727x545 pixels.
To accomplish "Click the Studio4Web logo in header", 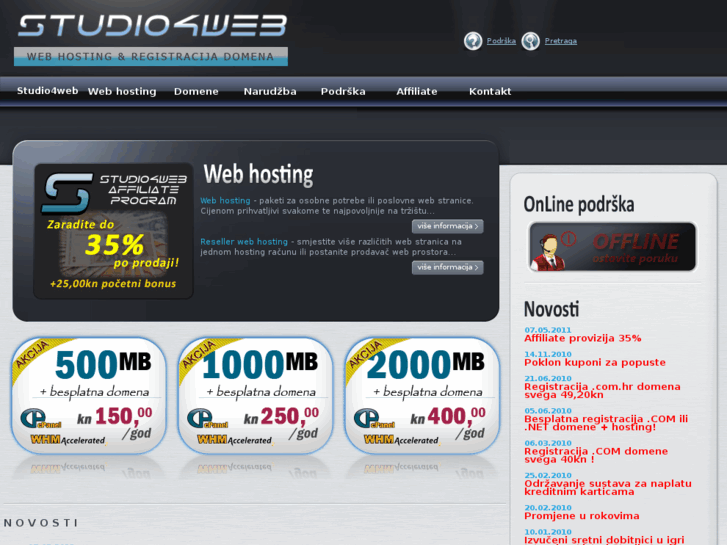I will tap(153, 26).
